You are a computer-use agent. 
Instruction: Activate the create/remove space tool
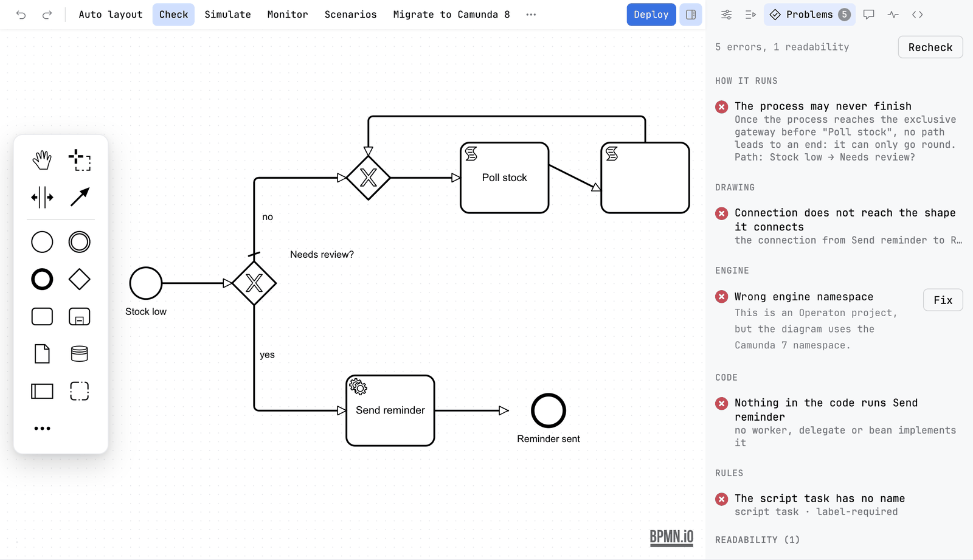tap(42, 197)
